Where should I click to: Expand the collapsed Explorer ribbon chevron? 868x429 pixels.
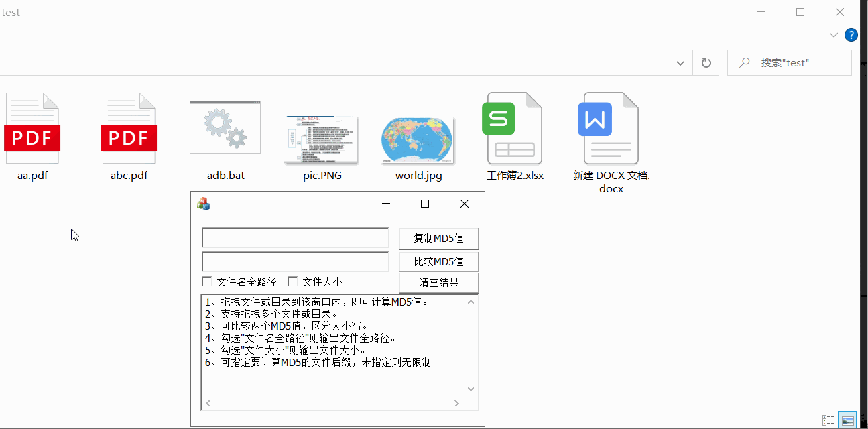(833, 35)
